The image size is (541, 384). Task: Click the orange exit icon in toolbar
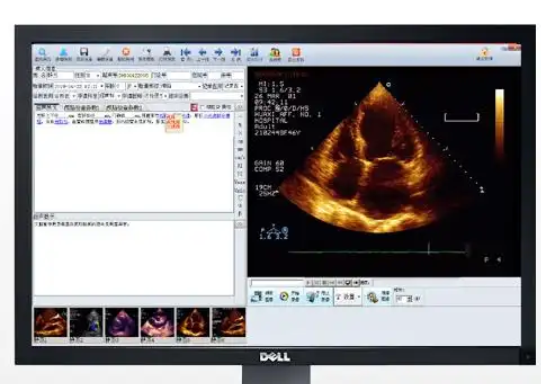296,52
